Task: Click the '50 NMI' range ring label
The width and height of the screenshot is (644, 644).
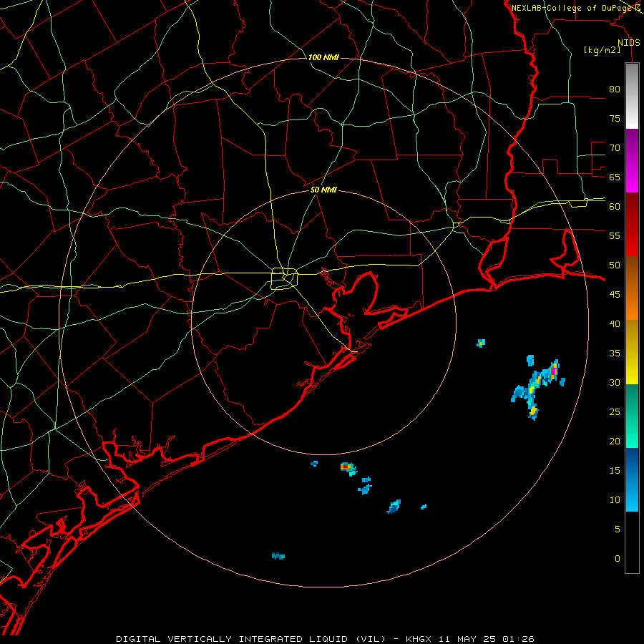Action: 323,190
